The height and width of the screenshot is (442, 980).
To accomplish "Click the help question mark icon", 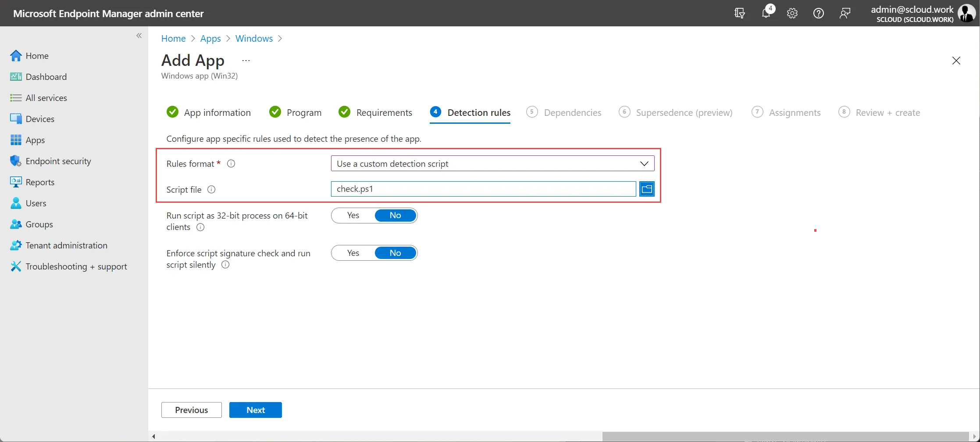I will (818, 13).
